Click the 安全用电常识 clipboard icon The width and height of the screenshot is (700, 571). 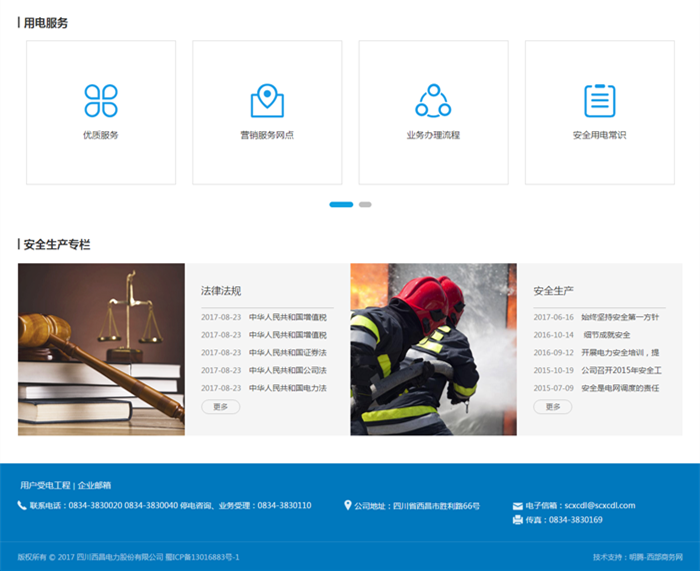(x=599, y=101)
